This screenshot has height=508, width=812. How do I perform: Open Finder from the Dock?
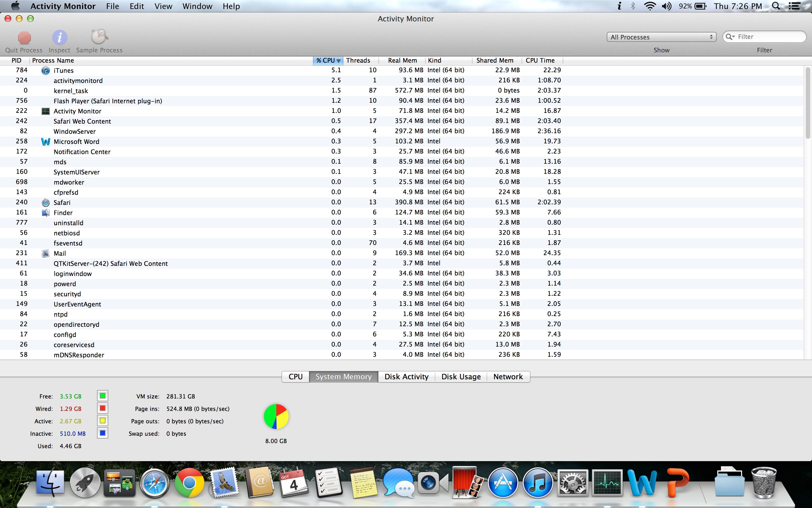[x=50, y=483]
